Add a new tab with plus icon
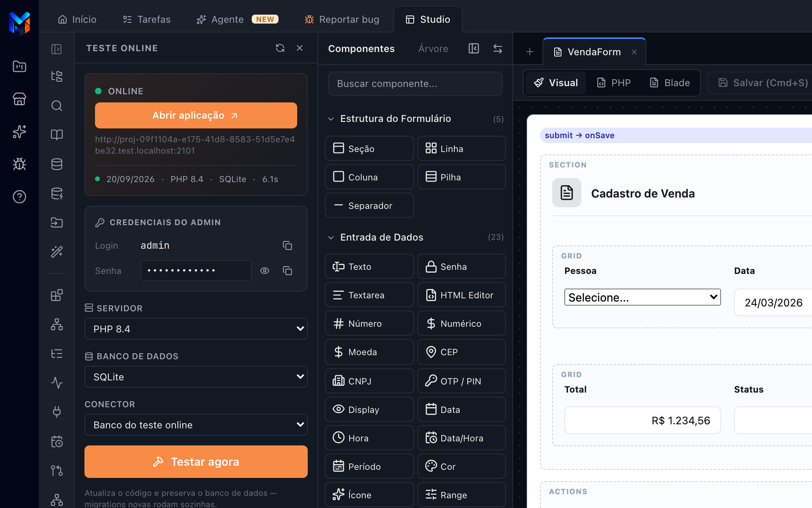 (x=530, y=52)
